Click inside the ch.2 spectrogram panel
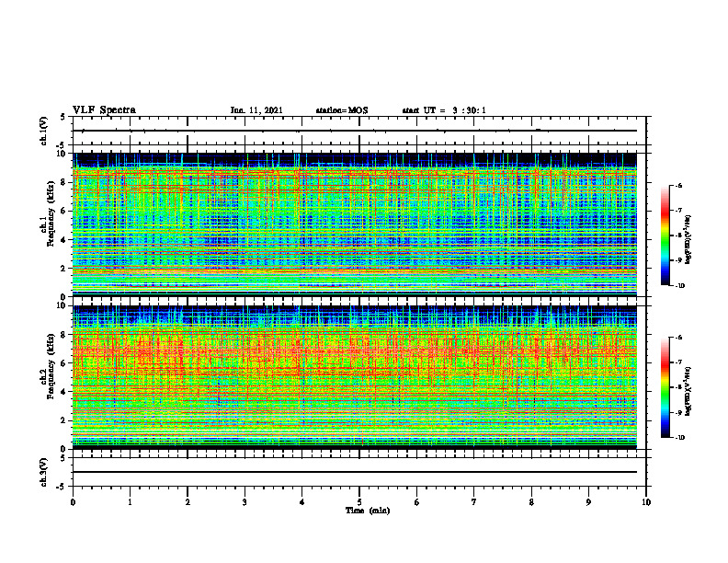This screenshot has width=728, height=563. click(355, 377)
